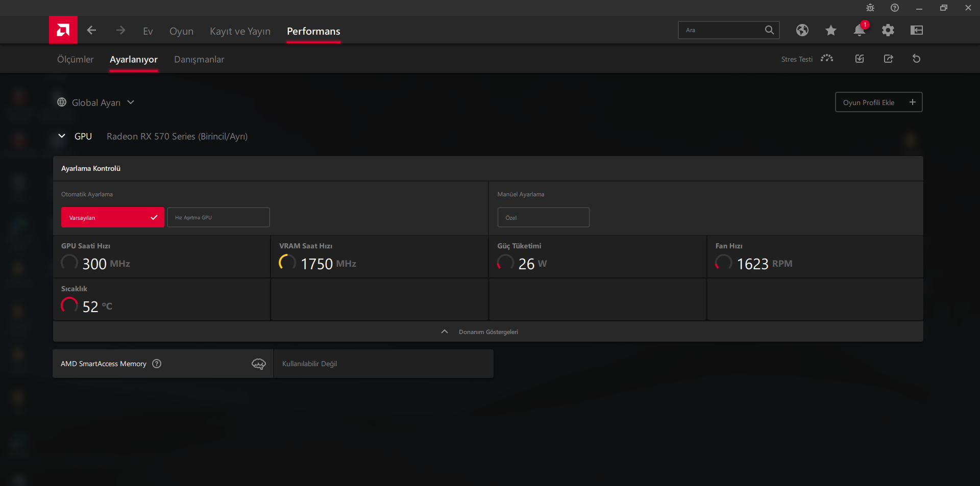Open settings gear icon

click(888, 30)
